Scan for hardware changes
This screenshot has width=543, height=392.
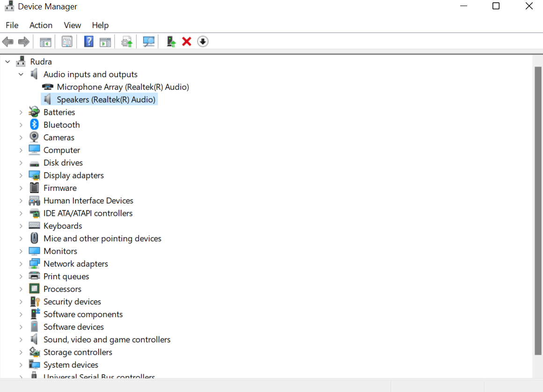point(148,41)
